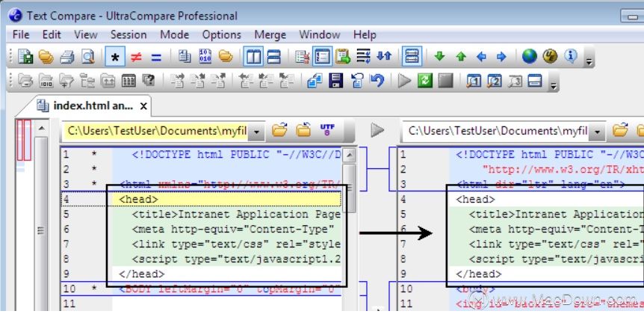Toggle the highlighted output window button

point(412,57)
